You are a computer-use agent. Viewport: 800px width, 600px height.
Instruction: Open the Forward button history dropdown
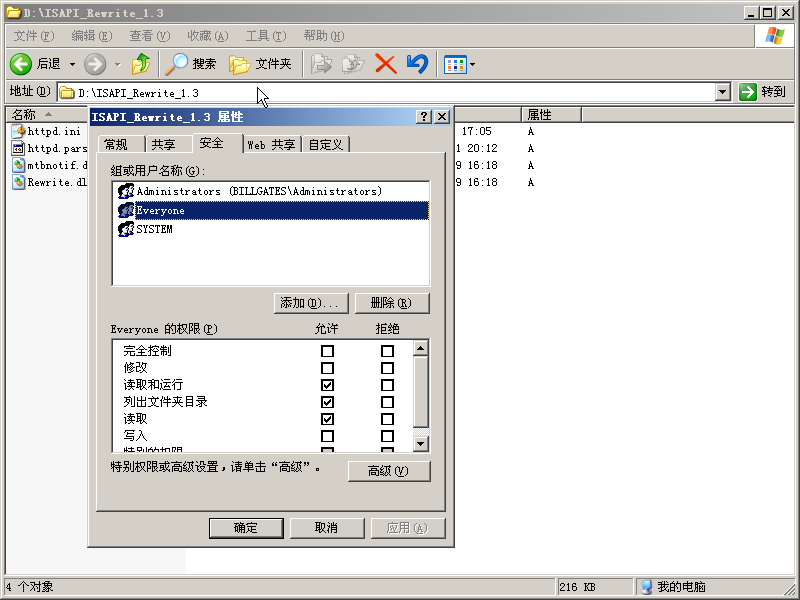click(x=118, y=64)
